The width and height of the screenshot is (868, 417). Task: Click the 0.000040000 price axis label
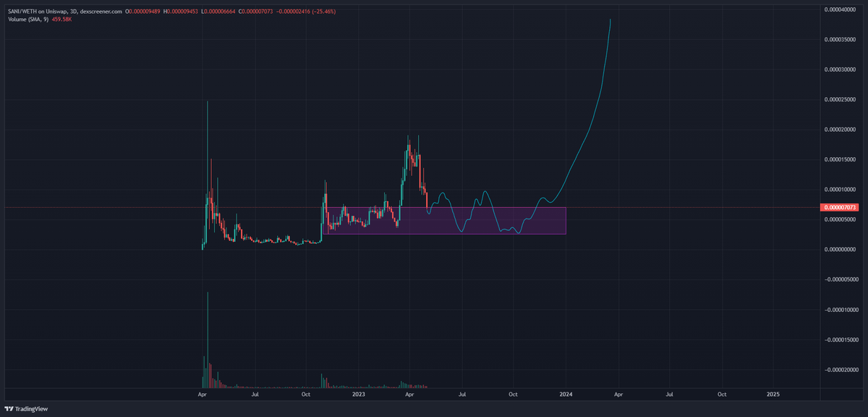(841, 9)
